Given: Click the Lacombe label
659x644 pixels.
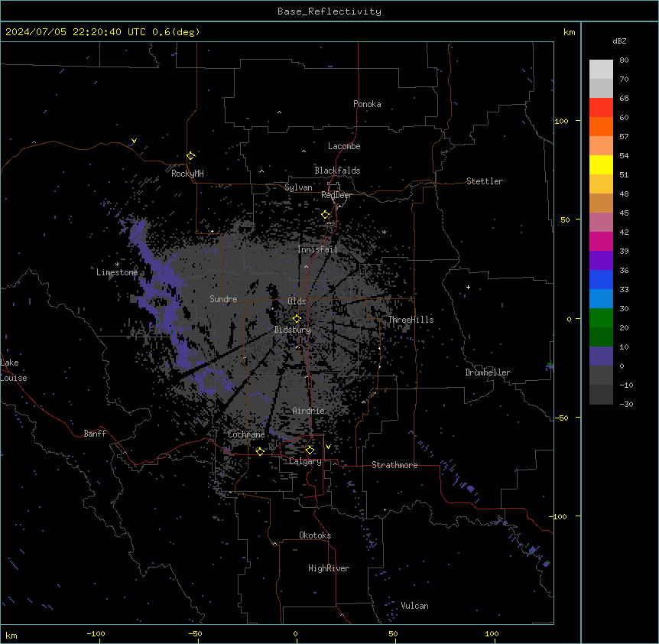Looking at the screenshot, I should (x=344, y=146).
